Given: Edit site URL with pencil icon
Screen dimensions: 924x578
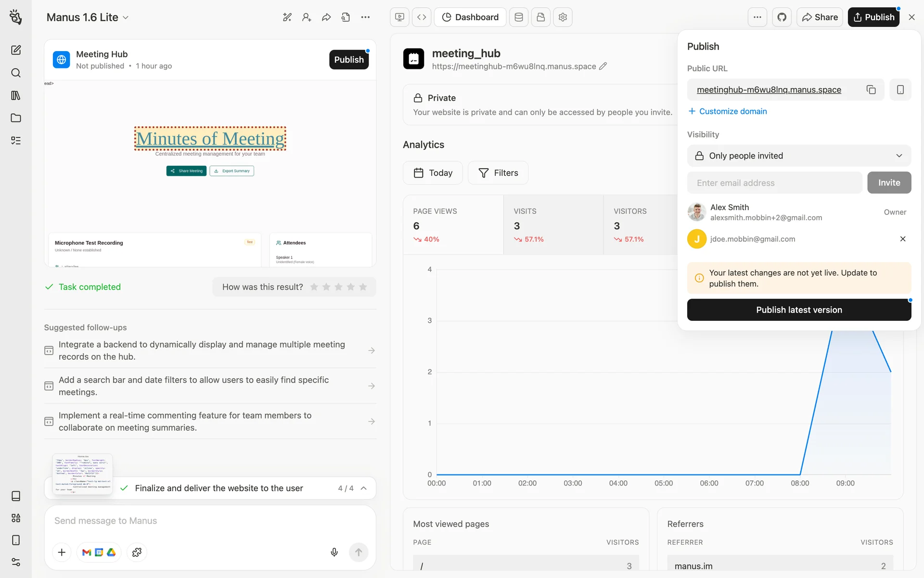Looking at the screenshot, I should click(x=603, y=66).
